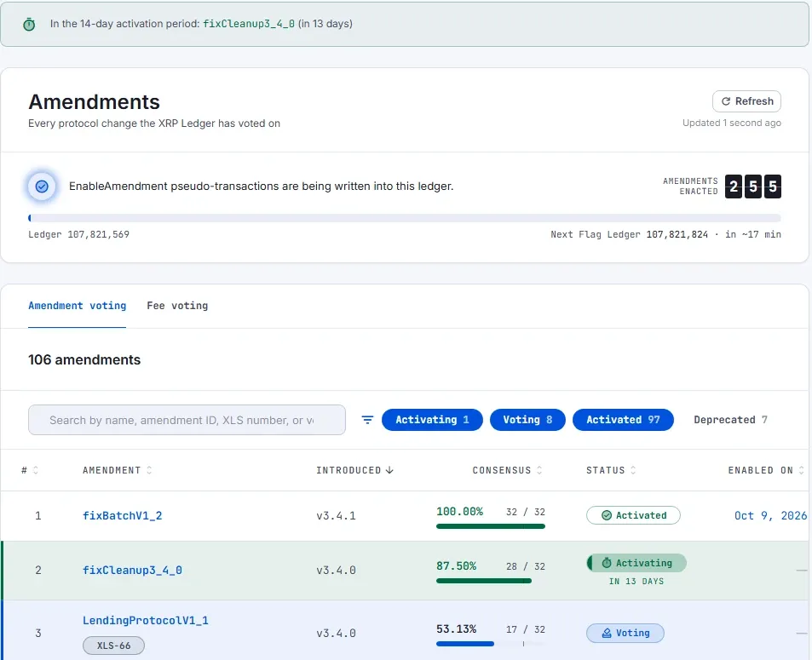
Task: Click the refresh arrow icon
Action: (726, 101)
